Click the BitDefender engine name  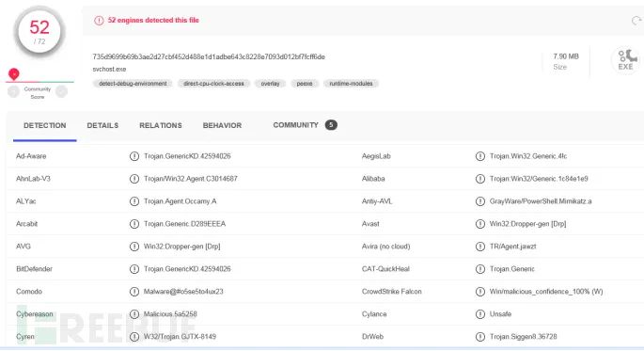(34, 269)
